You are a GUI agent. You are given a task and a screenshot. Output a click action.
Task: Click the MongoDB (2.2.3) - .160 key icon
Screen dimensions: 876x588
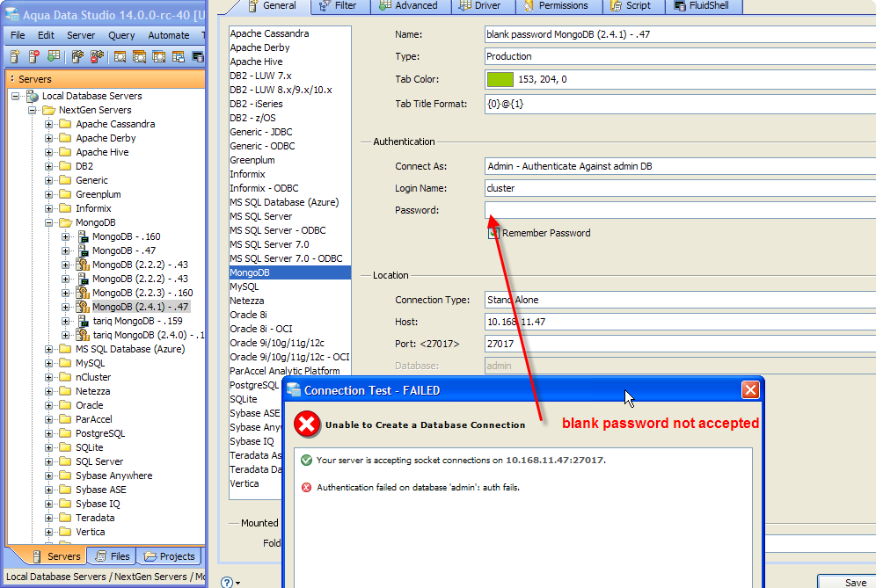(x=83, y=293)
